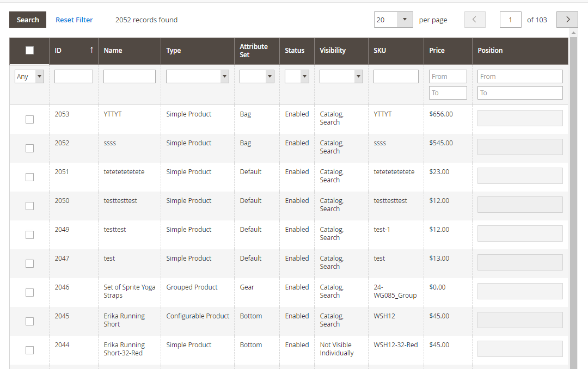588x369 pixels.
Task: Open the Visibility filter dropdown
Action: 341,77
